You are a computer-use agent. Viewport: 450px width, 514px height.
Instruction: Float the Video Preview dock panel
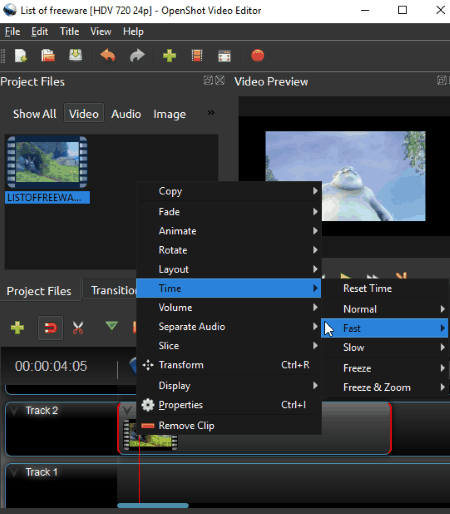pyautogui.click(x=442, y=80)
